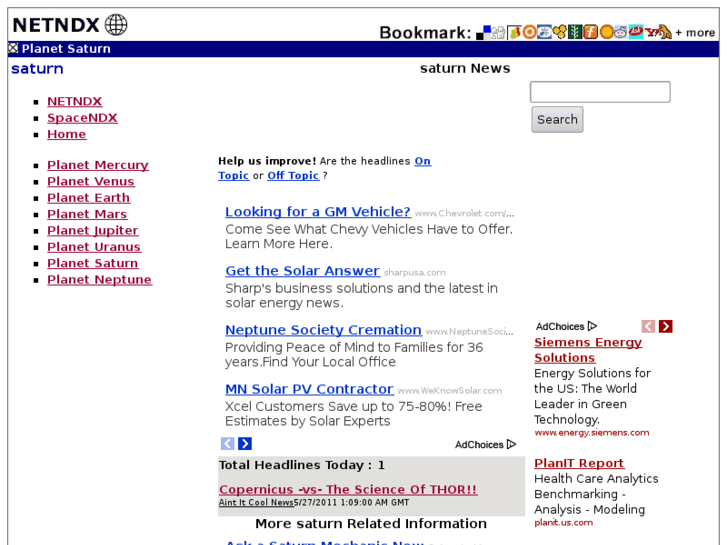This screenshot has height=545, width=727.
Task: Open the Planet Mars link
Action: [x=87, y=214]
